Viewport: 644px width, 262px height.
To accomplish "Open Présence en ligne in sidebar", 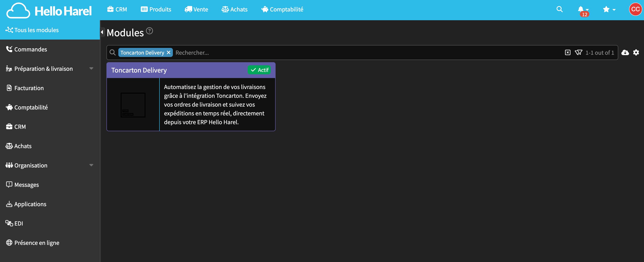I will pyautogui.click(x=50, y=243).
